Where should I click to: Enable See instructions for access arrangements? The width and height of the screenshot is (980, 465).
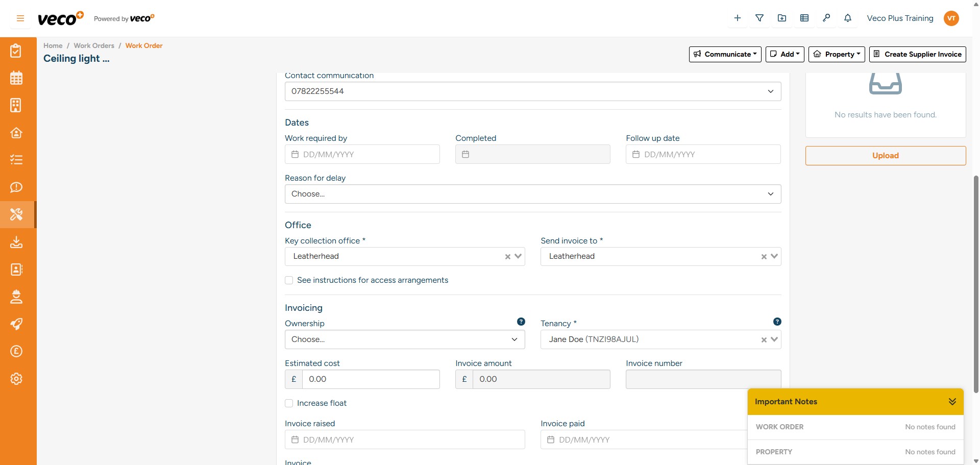pyautogui.click(x=289, y=280)
